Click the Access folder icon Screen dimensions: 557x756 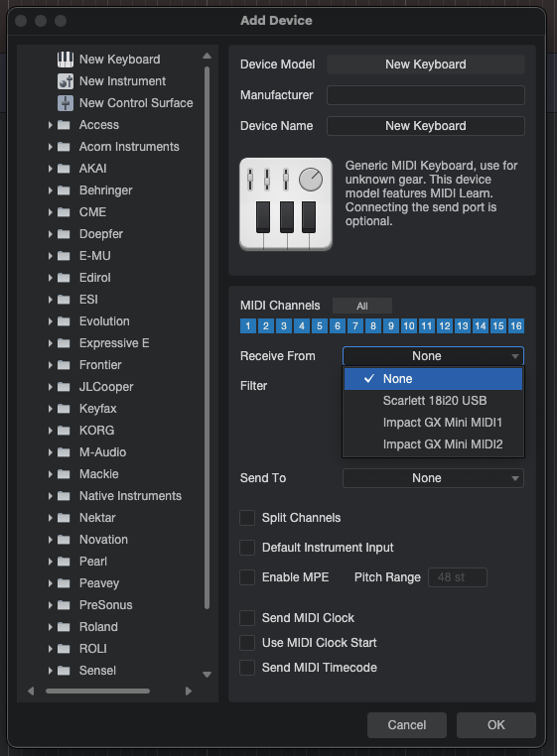64,125
